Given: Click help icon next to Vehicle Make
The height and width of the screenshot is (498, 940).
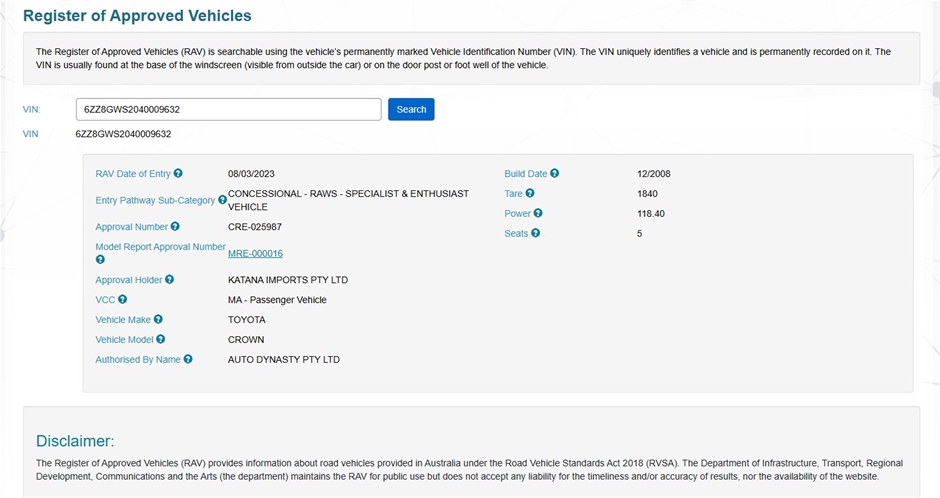Looking at the screenshot, I should (x=158, y=320).
